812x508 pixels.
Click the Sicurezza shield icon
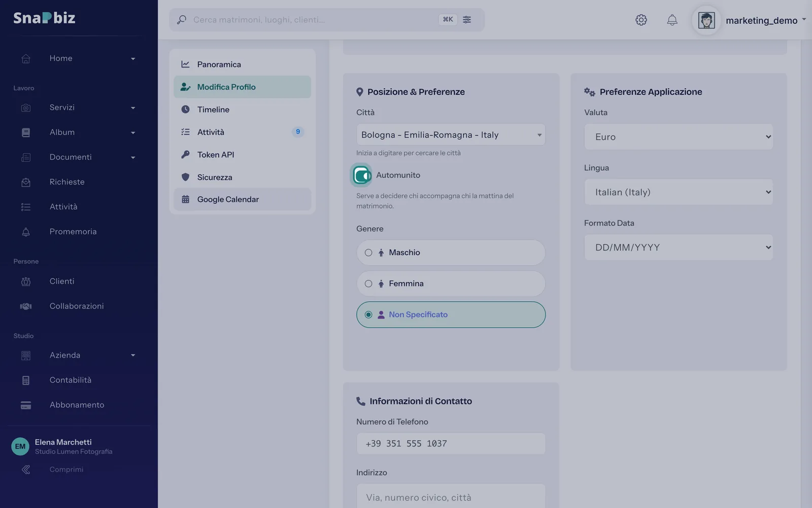click(x=185, y=177)
